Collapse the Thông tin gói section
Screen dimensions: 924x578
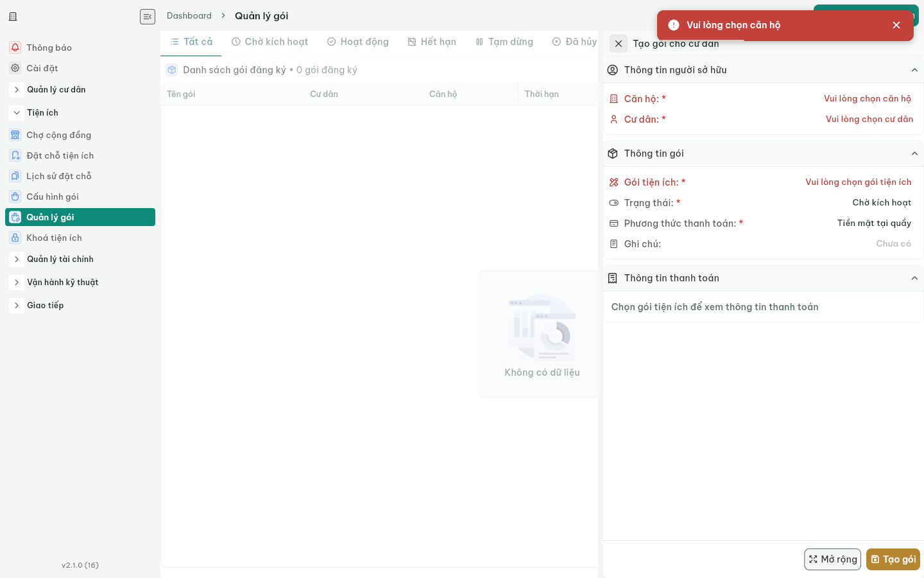tap(915, 153)
